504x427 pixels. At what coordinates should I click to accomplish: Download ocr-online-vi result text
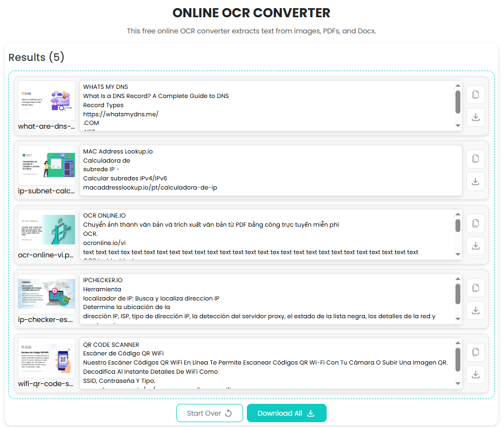pos(475,246)
